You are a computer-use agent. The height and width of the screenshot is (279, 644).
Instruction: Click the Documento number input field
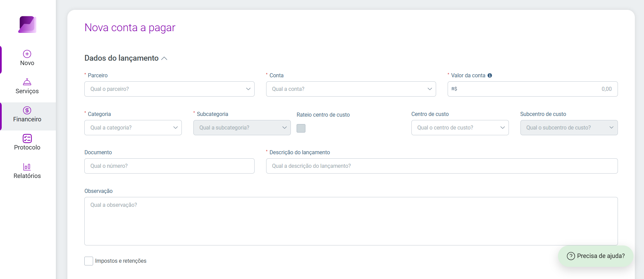169,166
